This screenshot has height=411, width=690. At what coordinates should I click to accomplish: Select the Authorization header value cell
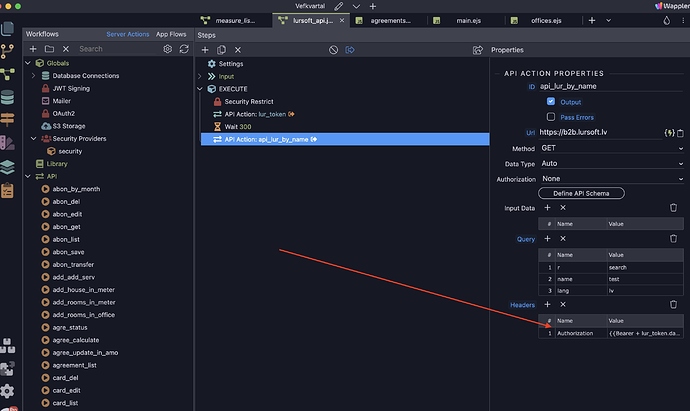pyautogui.click(x=645, y=333)
